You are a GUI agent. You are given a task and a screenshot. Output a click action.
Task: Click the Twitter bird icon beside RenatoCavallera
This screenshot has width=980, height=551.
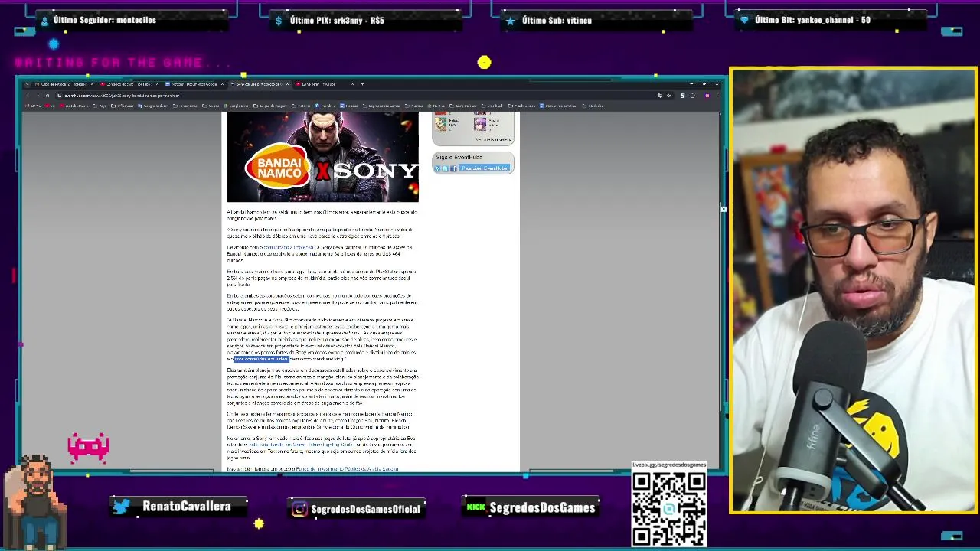[x=121, y=507]
